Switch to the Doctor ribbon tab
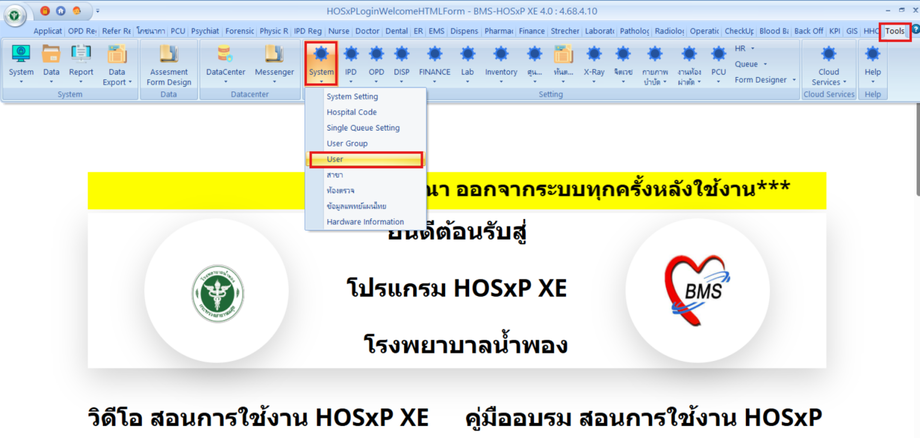 [x=368, y=32]
